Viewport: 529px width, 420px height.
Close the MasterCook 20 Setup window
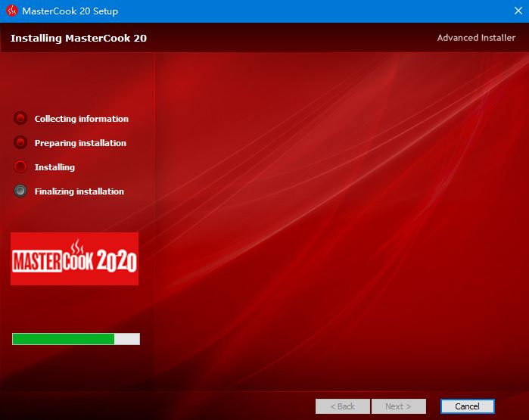[518, 11]
